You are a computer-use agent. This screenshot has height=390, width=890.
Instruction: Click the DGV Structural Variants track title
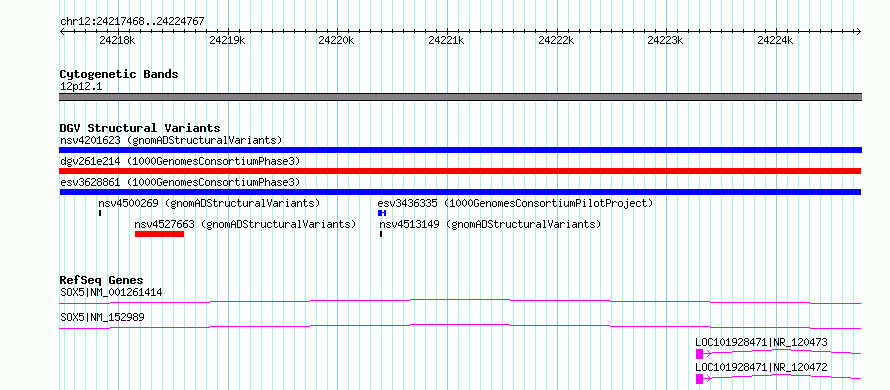pyautogui.click(x=140, y=128)
